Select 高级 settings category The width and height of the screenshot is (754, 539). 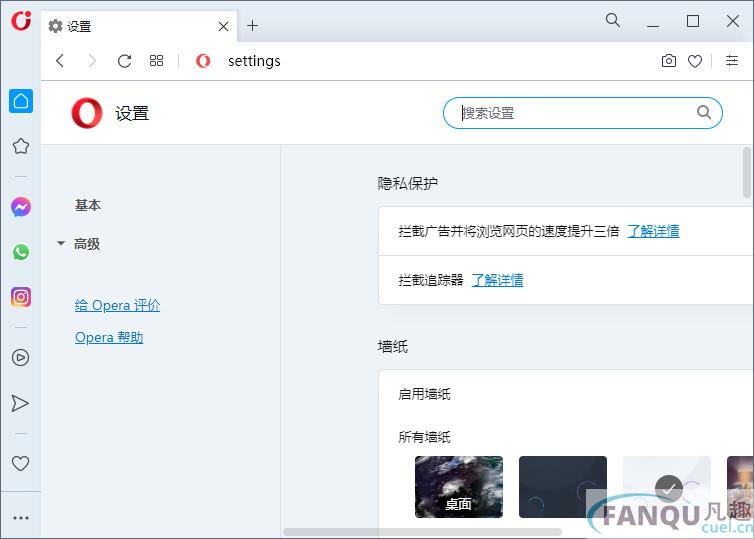tap(87, 244)
